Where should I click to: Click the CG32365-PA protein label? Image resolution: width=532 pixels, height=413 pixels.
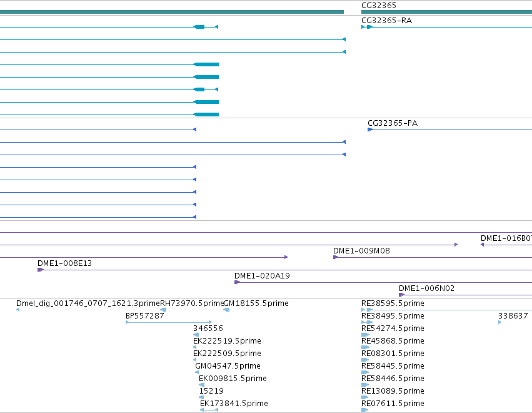[x=393, y=123]
